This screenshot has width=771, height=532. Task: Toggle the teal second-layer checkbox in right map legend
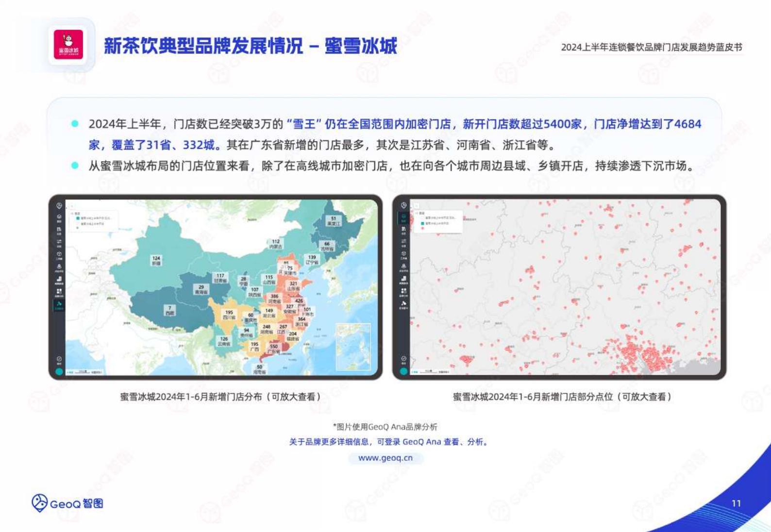coord(422,224)
